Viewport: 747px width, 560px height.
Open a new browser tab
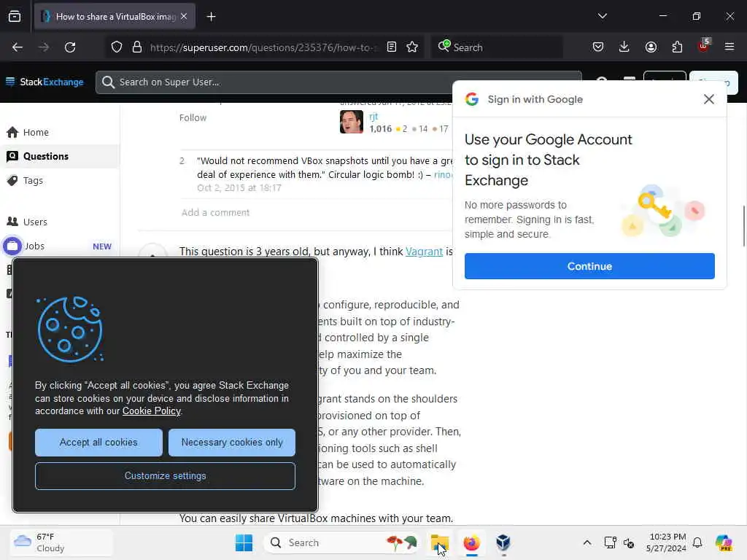coord(211,17)
